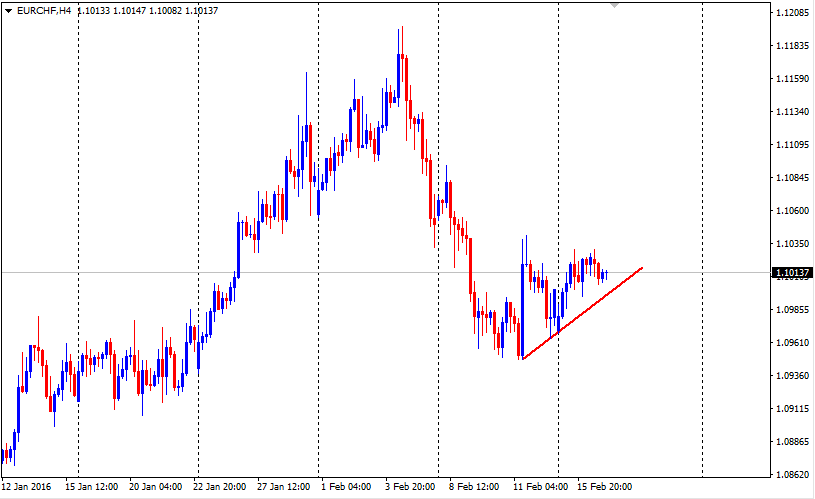The image size is (815, 499).
Task: Click the price scale value 1.09360
Action: [792, 375]
